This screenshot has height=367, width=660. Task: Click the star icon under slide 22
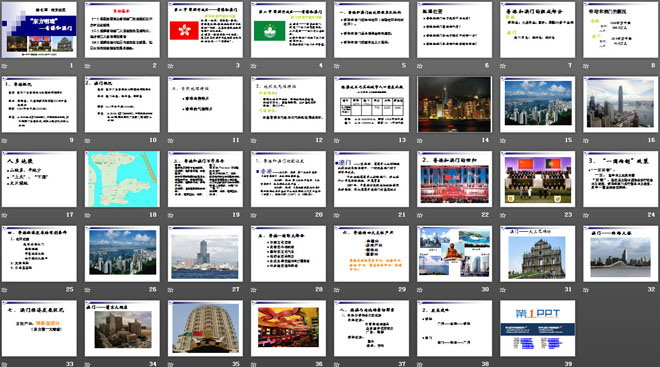coord(420,215)
